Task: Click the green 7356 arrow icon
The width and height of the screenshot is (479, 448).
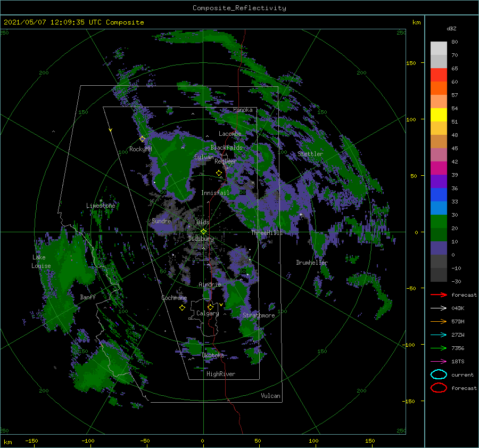Action: [439, 348]
